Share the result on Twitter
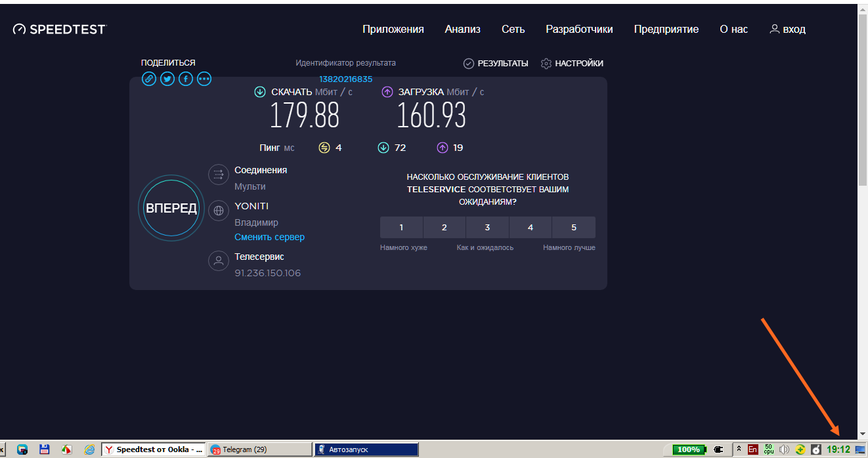The image size is (868, 458). click(x=167, y=79)
